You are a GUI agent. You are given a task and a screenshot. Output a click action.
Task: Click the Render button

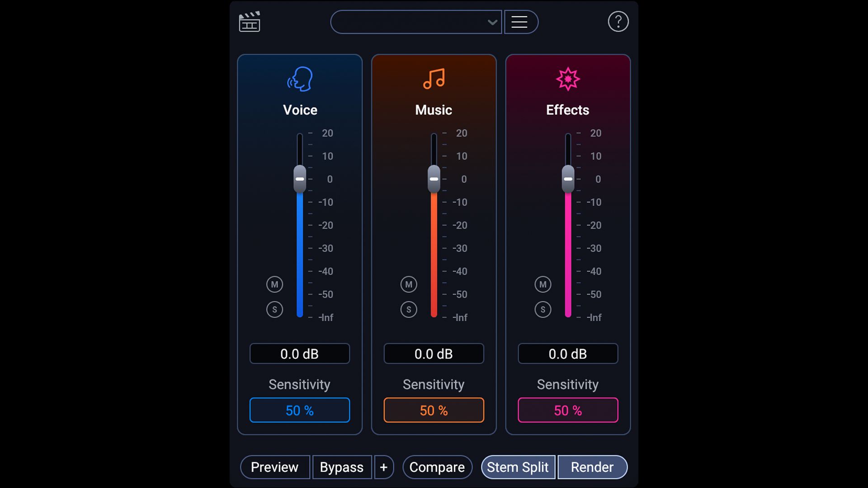(x=592, y=467)
